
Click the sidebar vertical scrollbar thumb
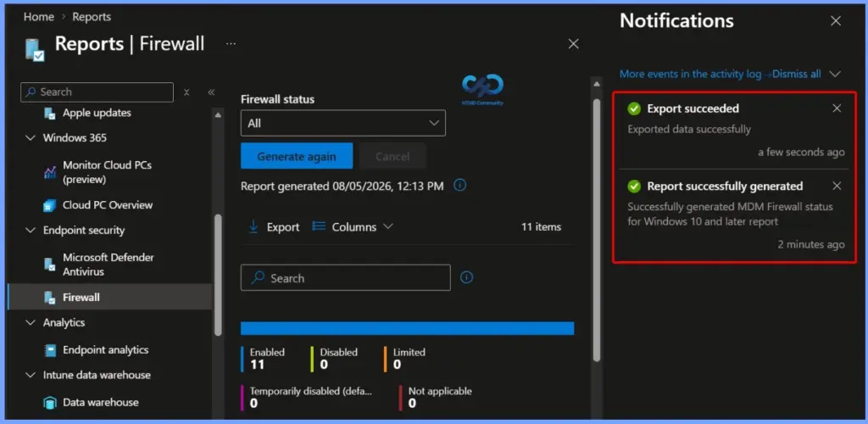click(x=218, y=275)
